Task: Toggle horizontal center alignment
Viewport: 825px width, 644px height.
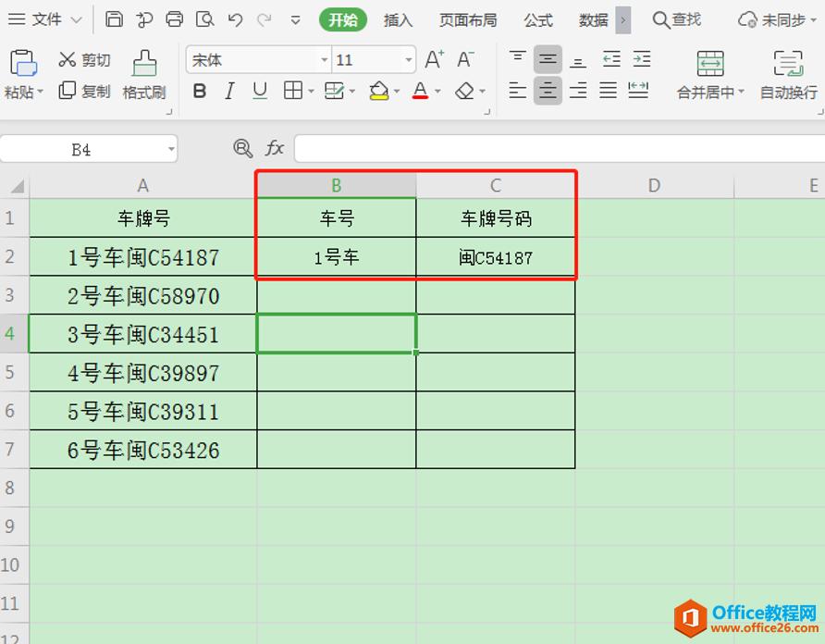Action: click(548, 91)
